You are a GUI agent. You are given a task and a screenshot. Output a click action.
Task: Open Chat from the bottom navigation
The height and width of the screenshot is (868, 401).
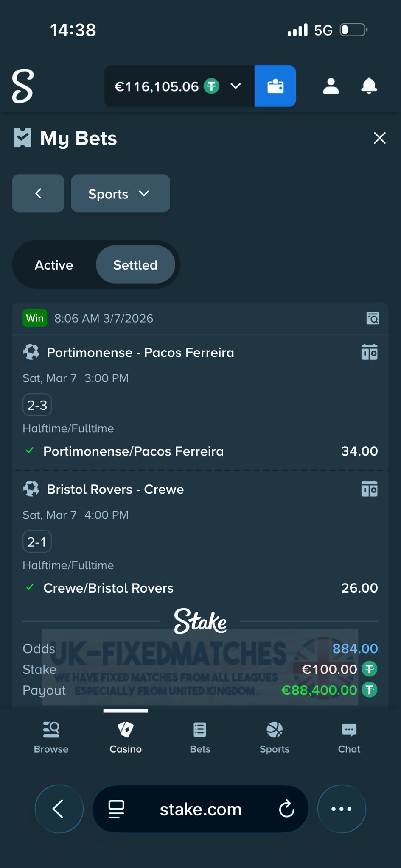(348, 737)
